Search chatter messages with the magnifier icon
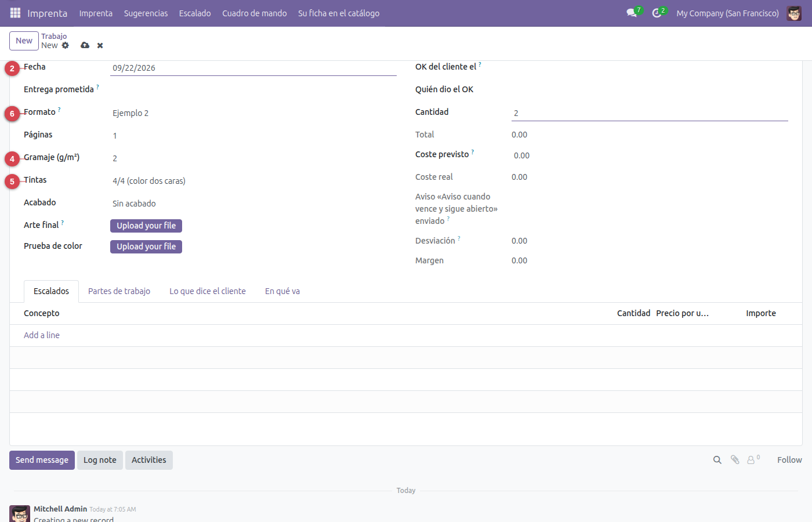 [717, 460]
